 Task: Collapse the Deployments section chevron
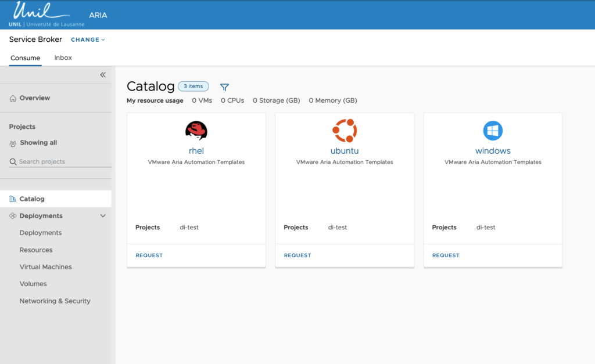(103, 216)
